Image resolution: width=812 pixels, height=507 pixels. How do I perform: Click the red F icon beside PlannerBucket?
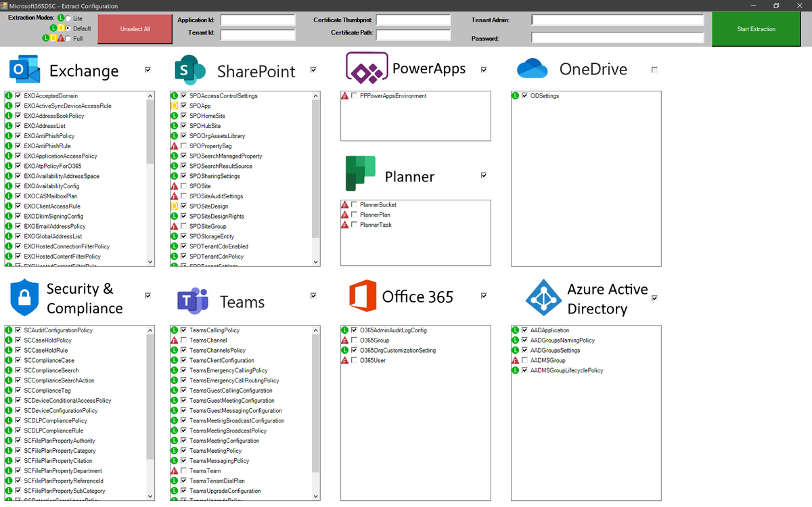click(345, 205)
